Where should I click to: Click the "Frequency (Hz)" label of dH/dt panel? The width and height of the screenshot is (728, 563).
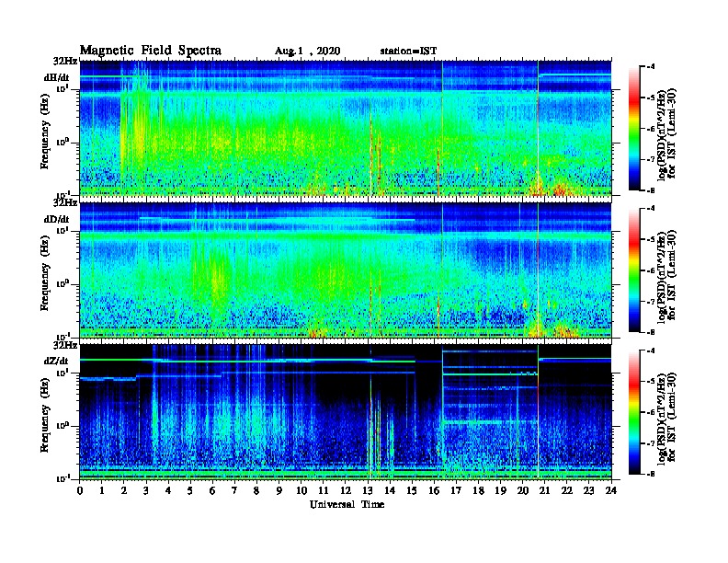(45, 132)
